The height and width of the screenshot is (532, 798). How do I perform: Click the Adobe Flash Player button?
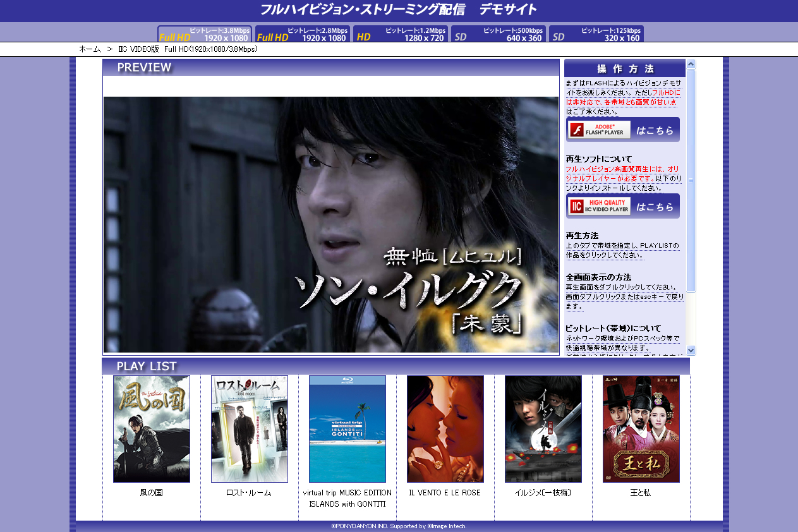623,130
